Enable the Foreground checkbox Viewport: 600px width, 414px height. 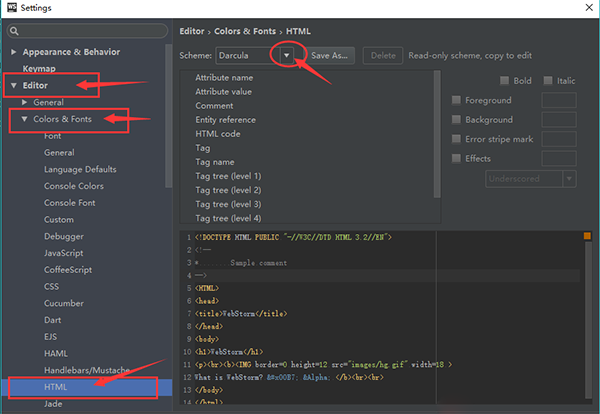coord(457,100)
